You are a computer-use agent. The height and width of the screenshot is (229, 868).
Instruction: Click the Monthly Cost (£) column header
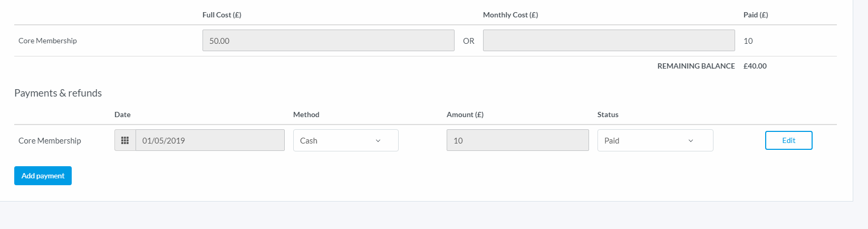[x=510, y=15]
